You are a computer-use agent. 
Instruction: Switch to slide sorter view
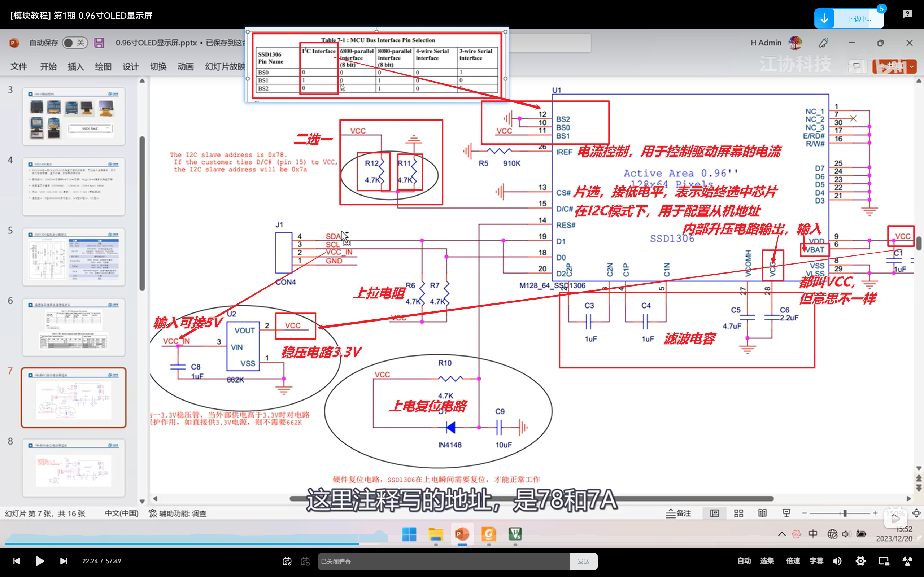[738, 513]
